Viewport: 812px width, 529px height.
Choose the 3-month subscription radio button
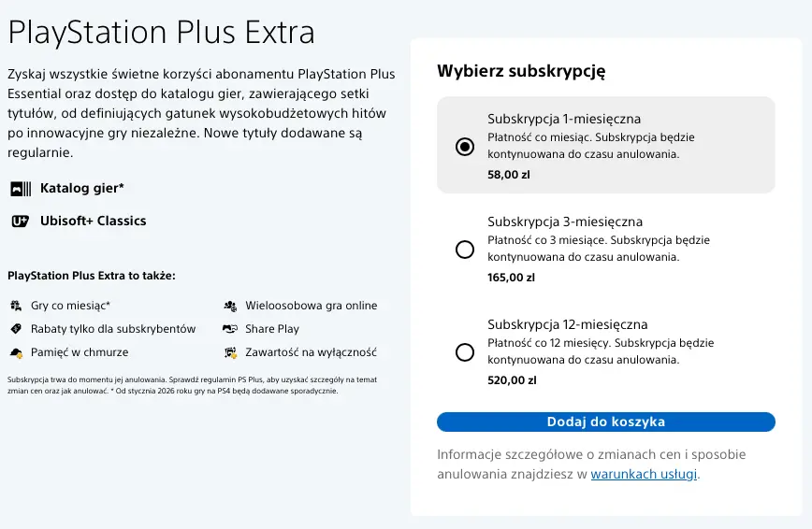(x=465, y=250)
